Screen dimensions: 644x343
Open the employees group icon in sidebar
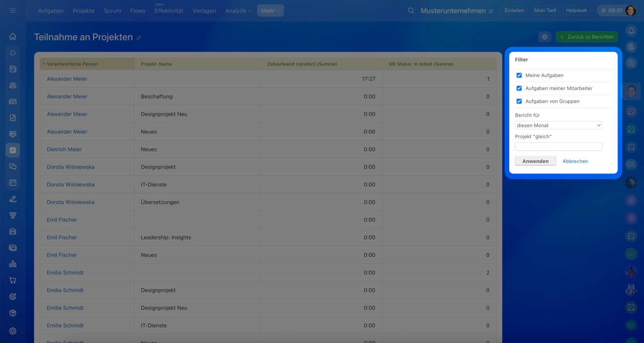pyautogui.click(x=13, y=85)
